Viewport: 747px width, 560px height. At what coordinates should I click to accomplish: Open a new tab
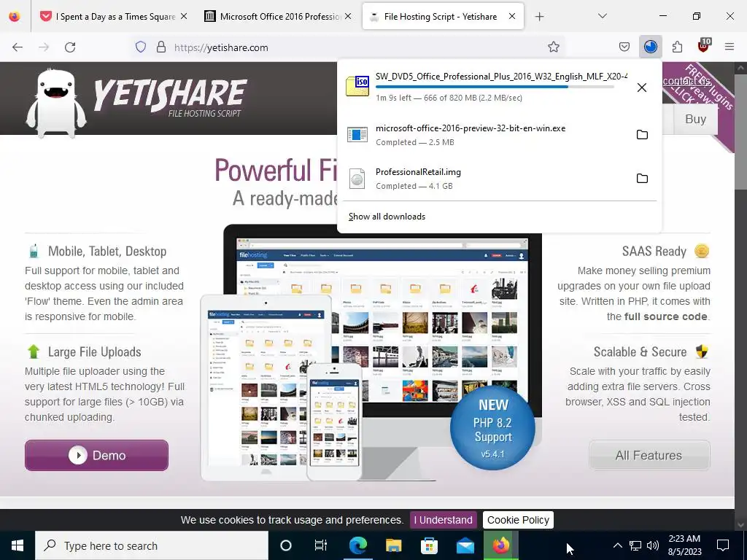[539, 17]
